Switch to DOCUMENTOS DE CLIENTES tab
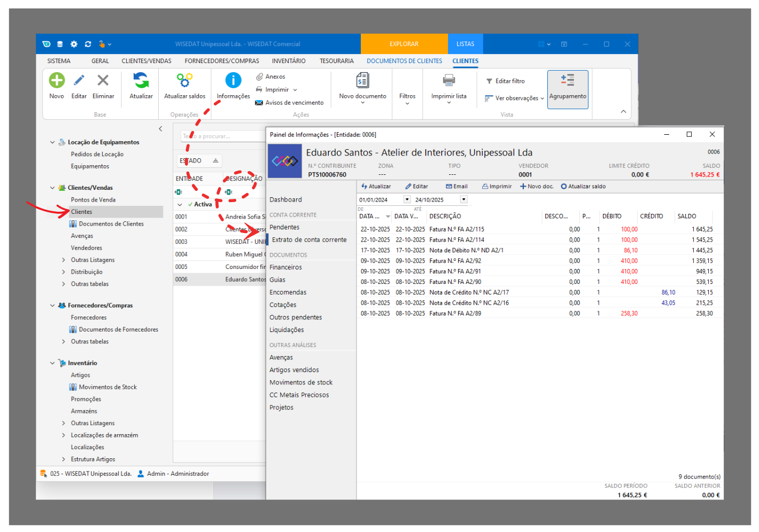 point(404,61)
